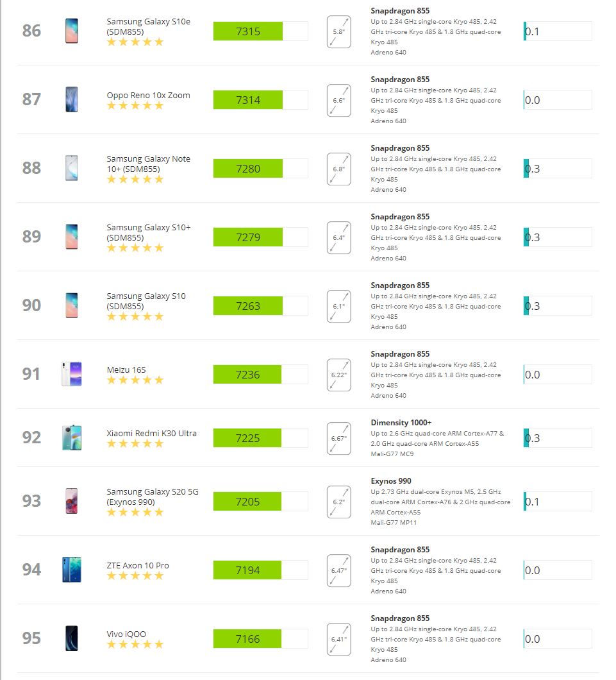Click the 6.41" screen size icon
Image resolution: width=616 pixels, height=680 pixels.
[x=338, y=639]
